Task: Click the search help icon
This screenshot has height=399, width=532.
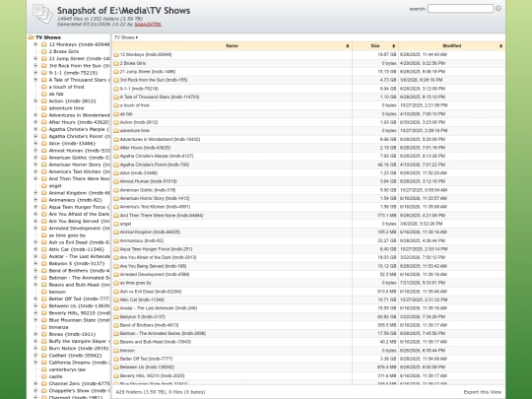Action: 499,9
